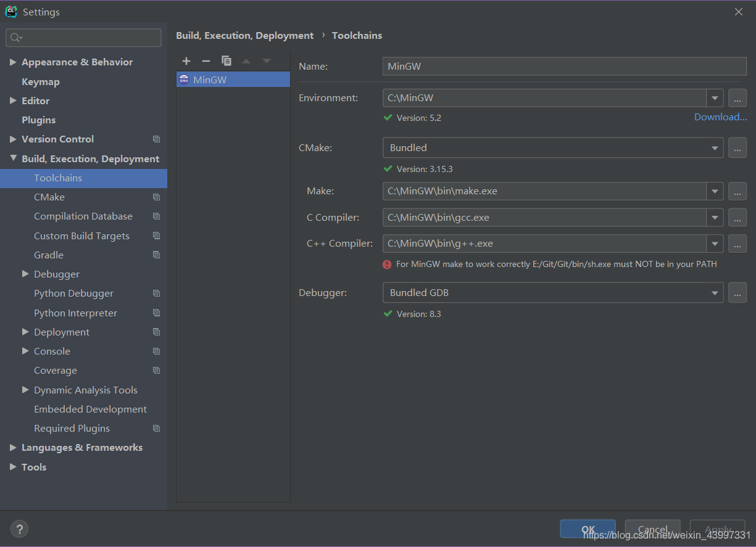The image size is (756, 547).
Task: Browse for C++ Compiler with ellipsis button
Action: tap(737, 244)
